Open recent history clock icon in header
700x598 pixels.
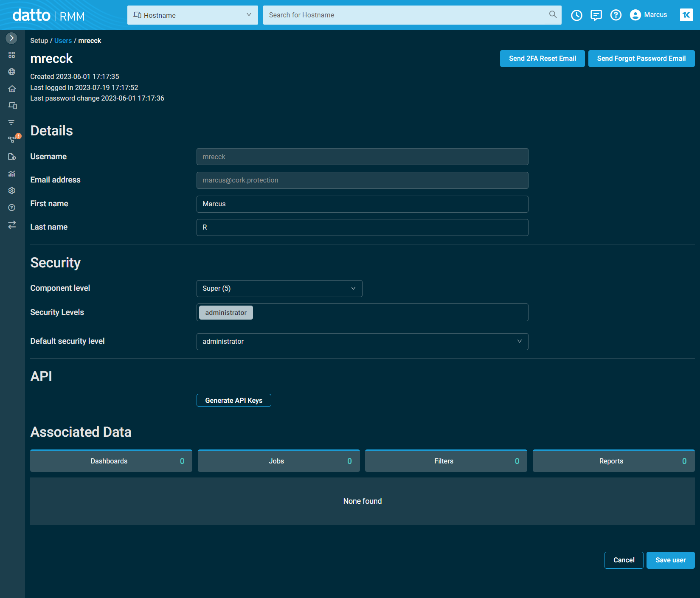[576, 15]
